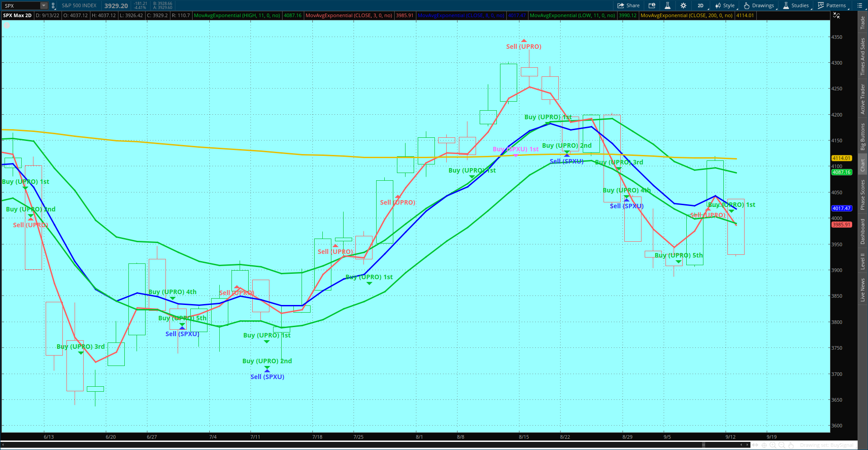The image size is (868, 450).
Task: Click the Share chart button
Action: coord(629,5)
